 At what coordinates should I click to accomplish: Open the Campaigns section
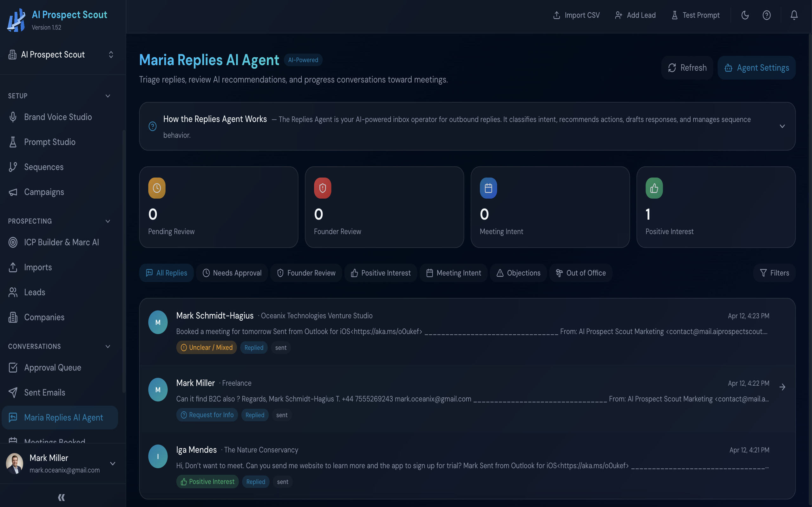click(x=44, y=192)
